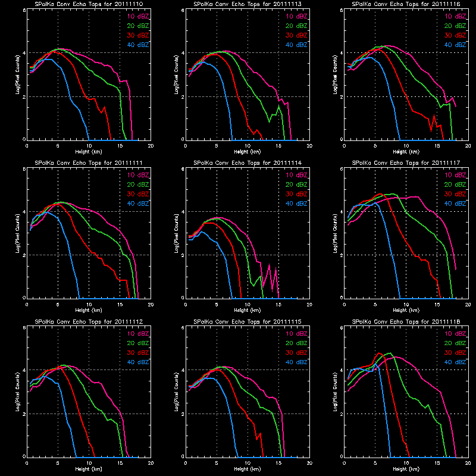The height and width of the screenshot is (476, 476).
Task: Pick '30 dBZ' legend in the 20111117 plot
Action: tap(455, 194)
